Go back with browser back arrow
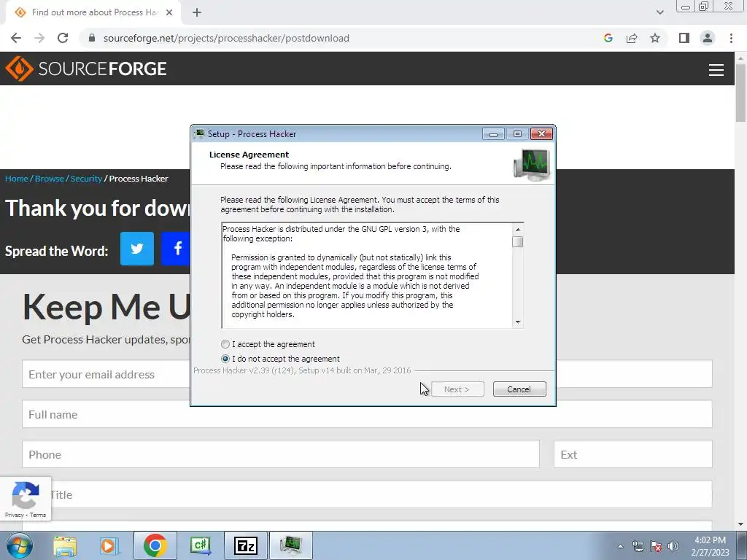 (x=16, y=38)
